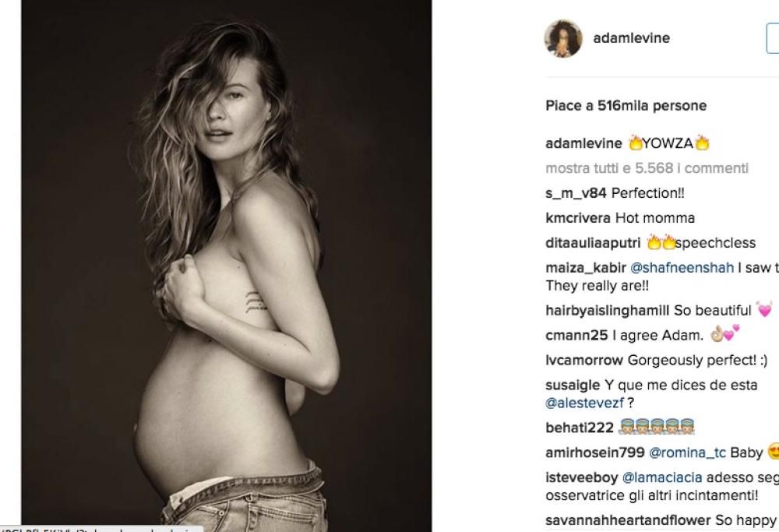Open the follow button beside adamlevine header
The image size is (779, 532).
coord(773,38)
